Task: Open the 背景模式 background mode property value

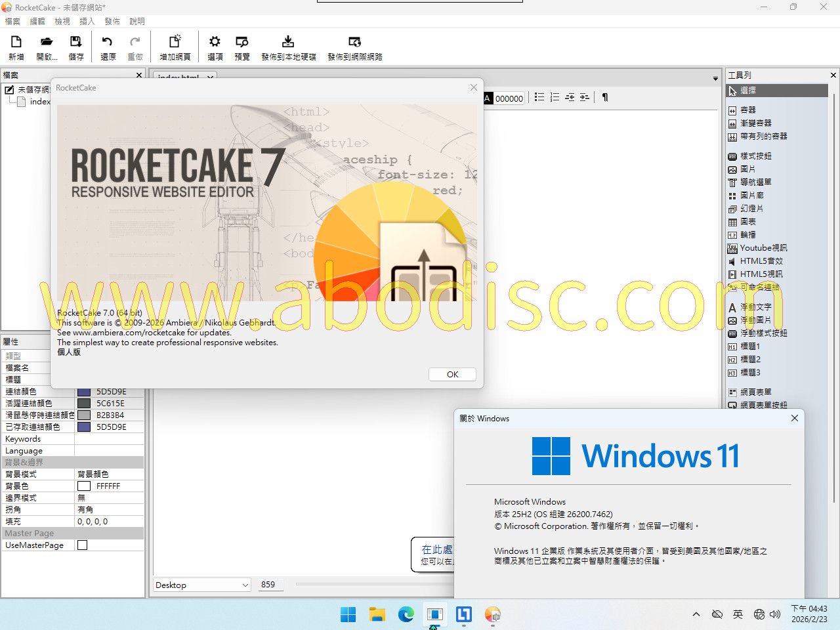Action: click(109, 474)
